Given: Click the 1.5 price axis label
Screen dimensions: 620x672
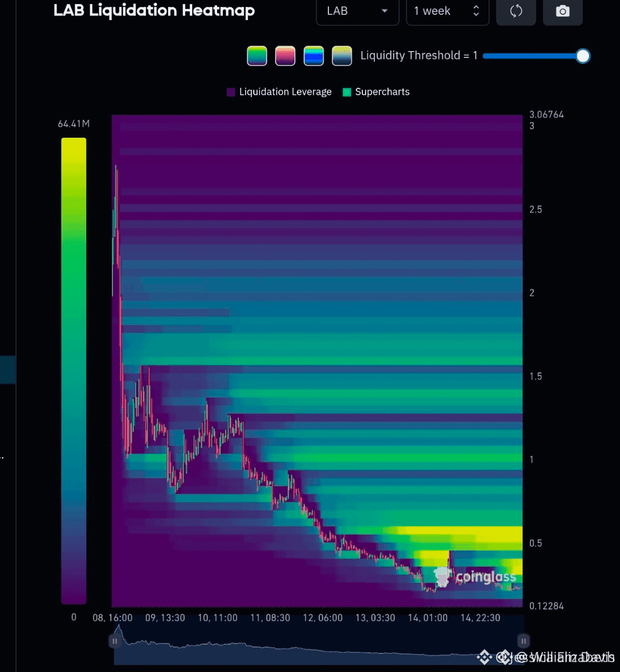Looking at the screenshot, I should pos(536,376).
